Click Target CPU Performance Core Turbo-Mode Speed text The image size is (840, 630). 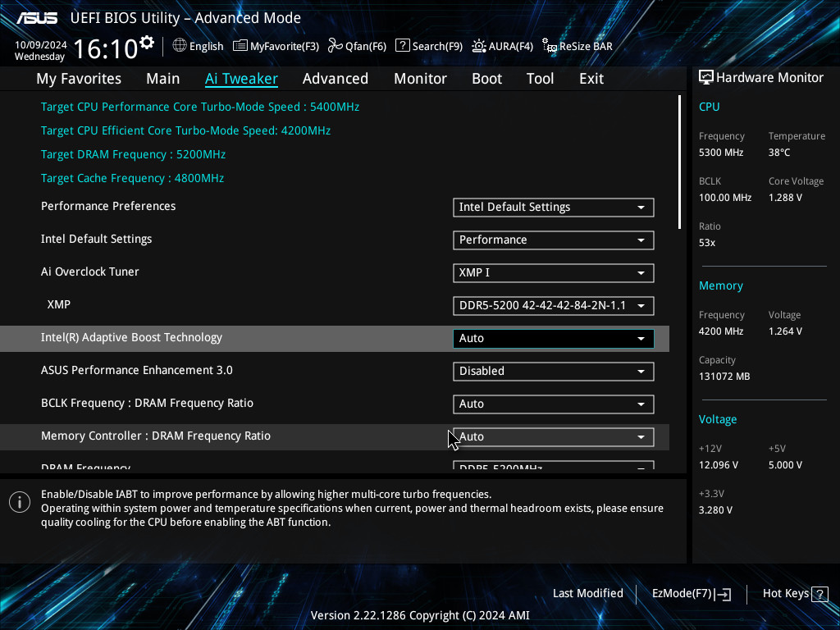tap(200, 107)
